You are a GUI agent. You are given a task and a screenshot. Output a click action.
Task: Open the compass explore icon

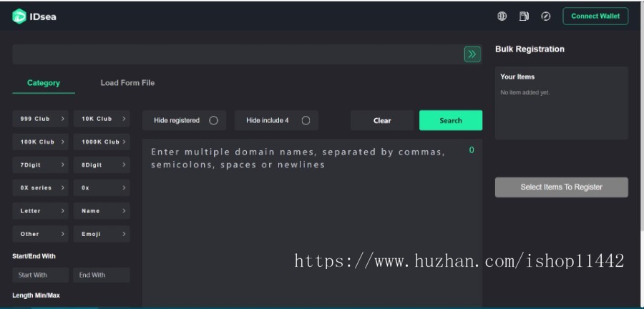(545, 16)
